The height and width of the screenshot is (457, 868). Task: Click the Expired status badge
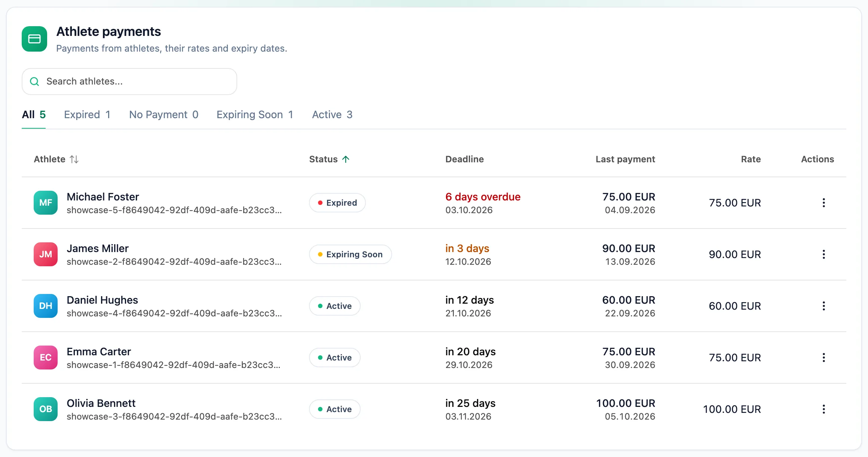337,203
